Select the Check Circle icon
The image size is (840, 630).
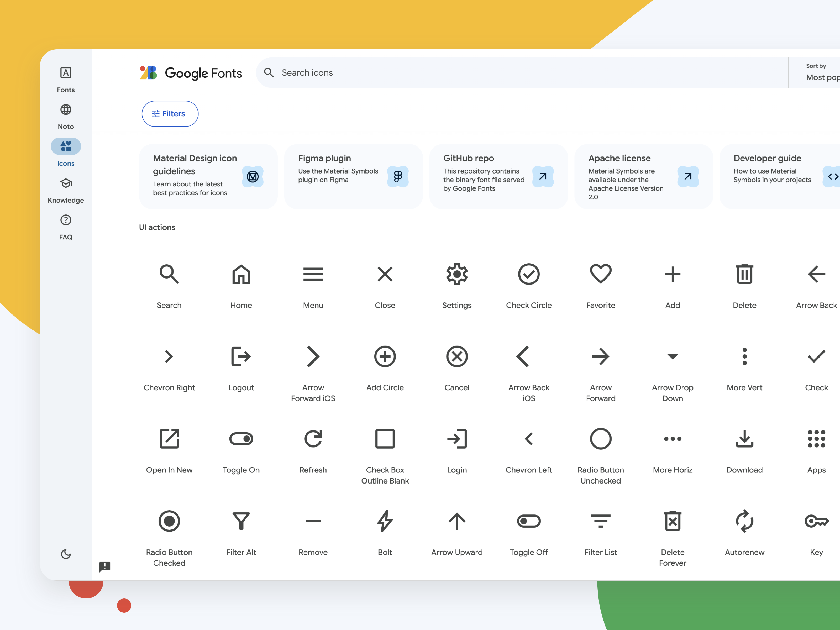tap(529, 274)
